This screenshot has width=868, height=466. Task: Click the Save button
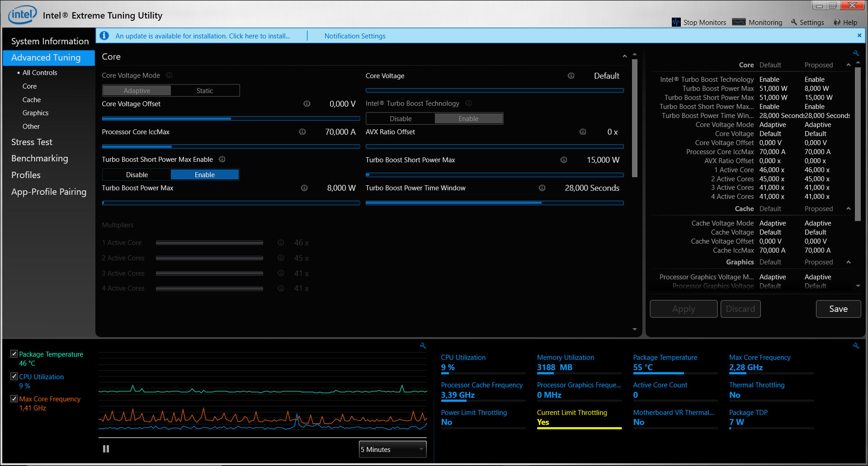(838, 309)
